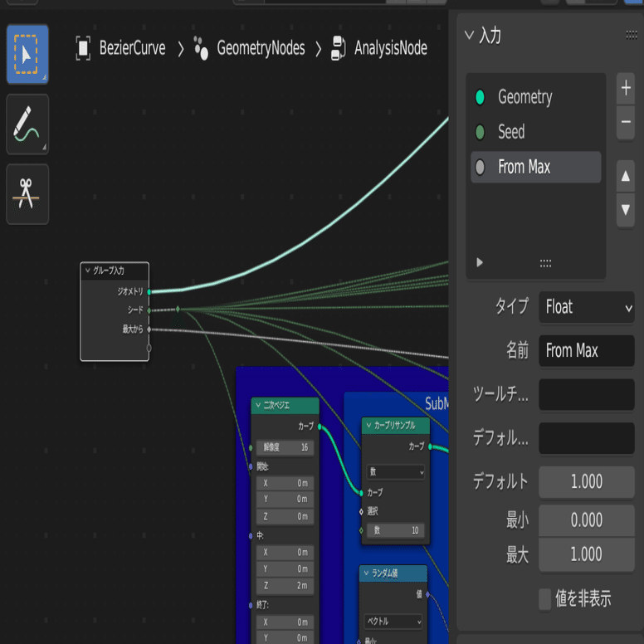Open the ベクトル type dropdown in ランダム値
Image resolution: width=644 pixels, height=644 pixels.
click(x=393, y=622)
